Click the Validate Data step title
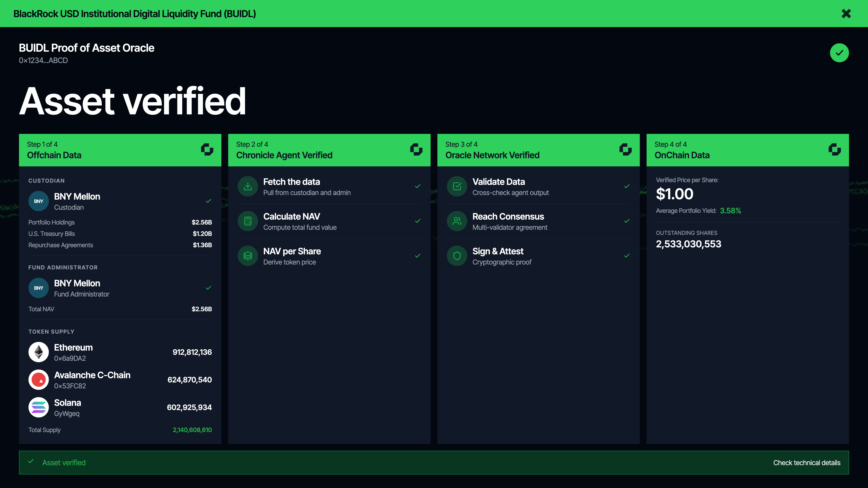The width and height of the screenshot is (868, 488). pyautogui.click(x=499, y=182)
